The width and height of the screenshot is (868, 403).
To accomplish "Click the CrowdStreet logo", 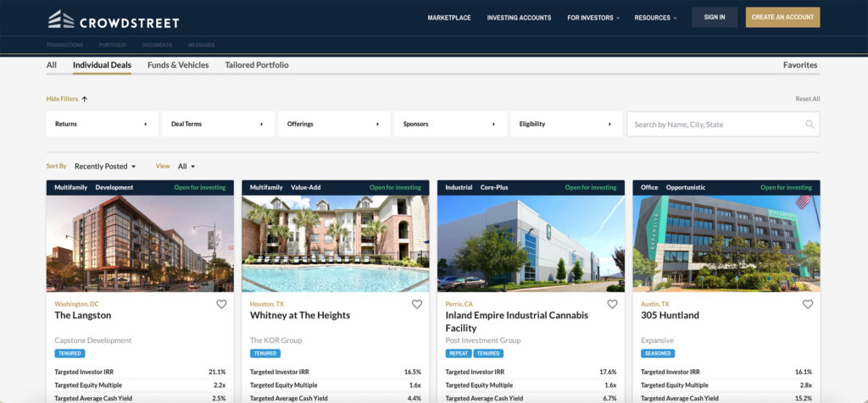I will coord(114,19).
